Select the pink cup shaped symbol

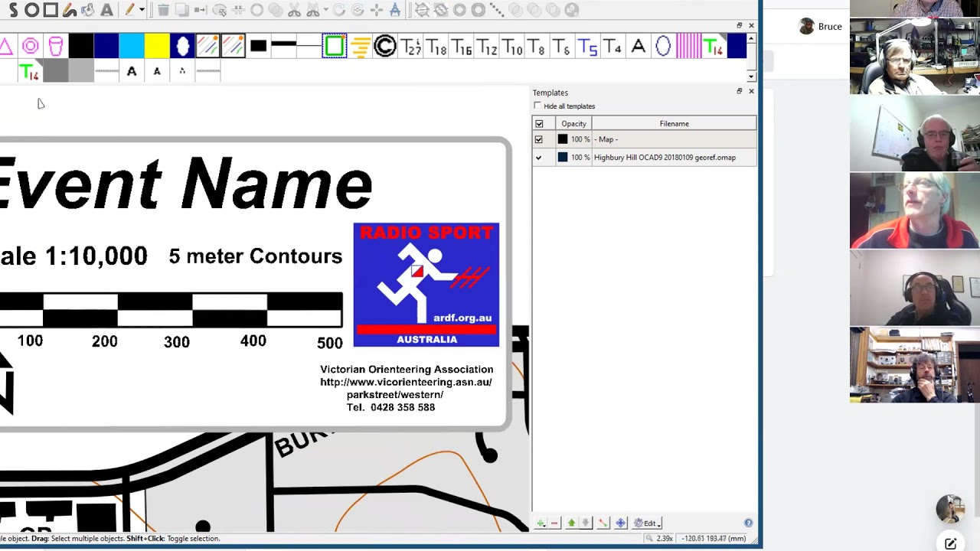point(56,47)
